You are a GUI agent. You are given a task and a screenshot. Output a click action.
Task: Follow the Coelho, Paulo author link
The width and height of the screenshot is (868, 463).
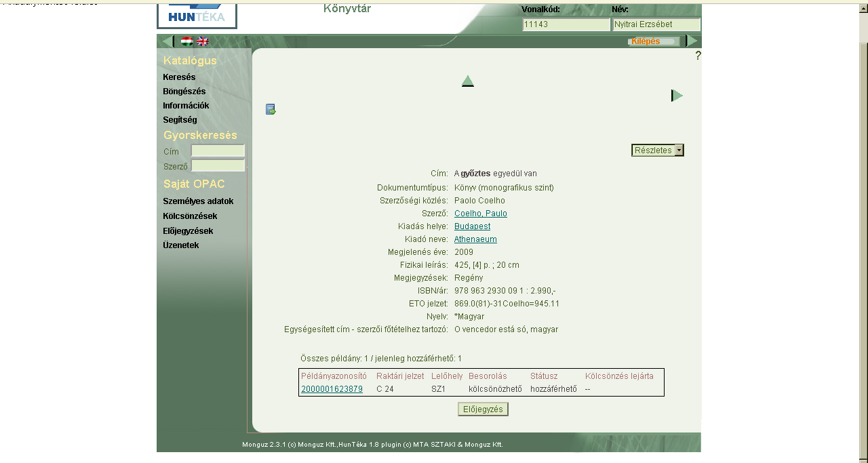coord(481,214)
